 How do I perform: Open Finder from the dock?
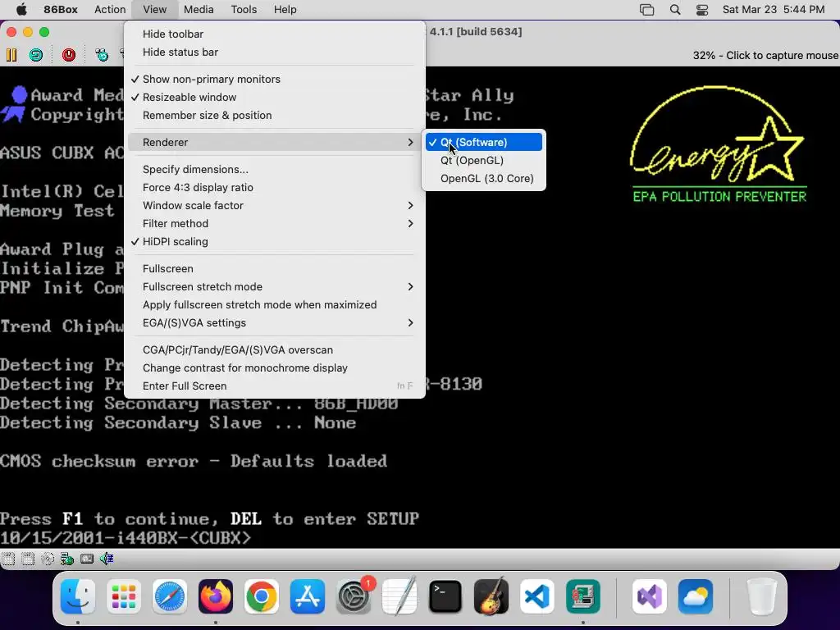click(x=78, y=596)
